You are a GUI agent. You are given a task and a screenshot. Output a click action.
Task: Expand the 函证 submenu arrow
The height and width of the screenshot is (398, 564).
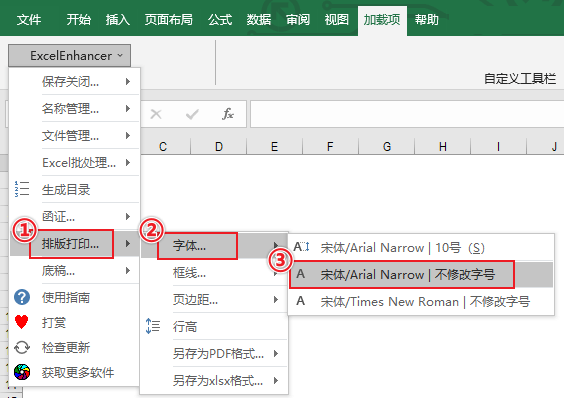[x=128, y=216]
